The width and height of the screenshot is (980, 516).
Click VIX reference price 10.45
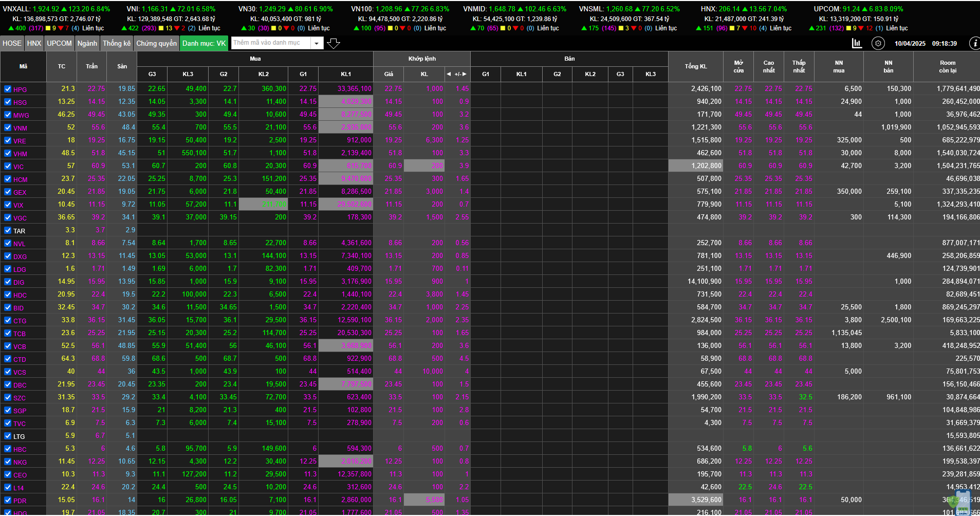pos(66,205)
